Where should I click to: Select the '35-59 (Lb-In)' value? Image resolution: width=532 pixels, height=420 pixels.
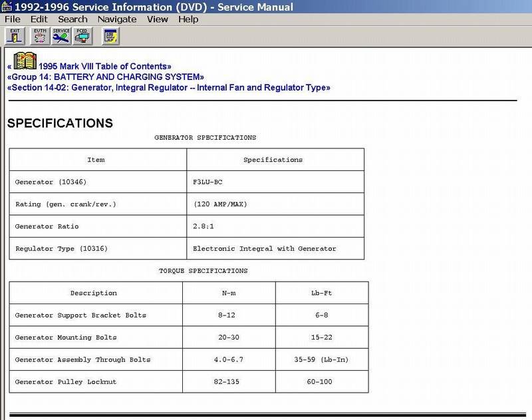coord(321,359)
